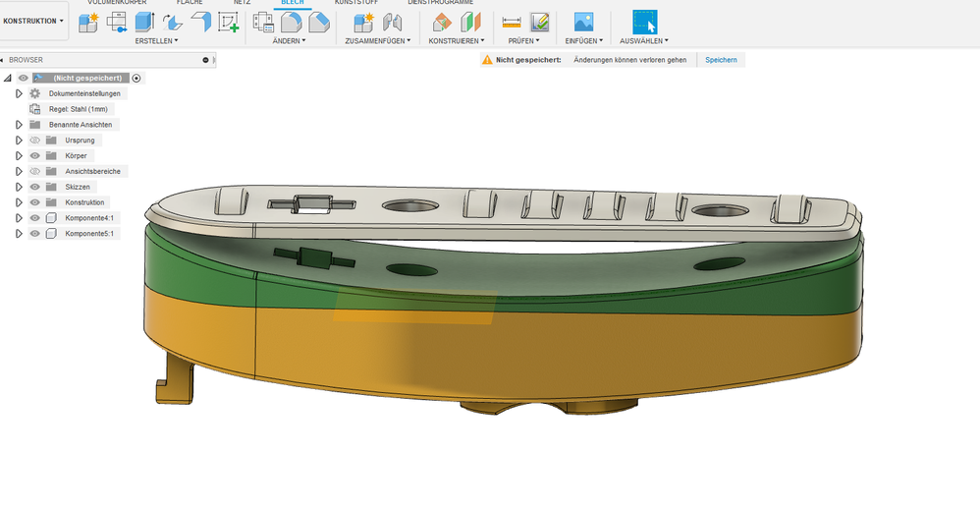The height and width of the screenshot is (509, 980).
Task: Open the ZUSAMMENFÜGEN dropdown menu
Action: tap(377, 40)
